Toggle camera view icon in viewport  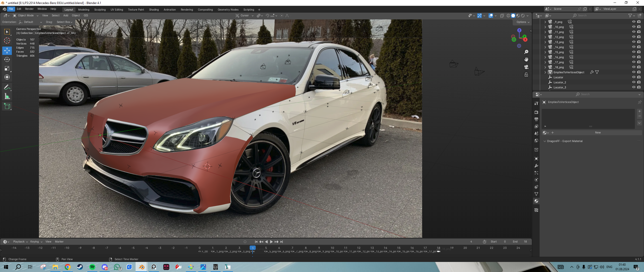(x=526, y=67)
